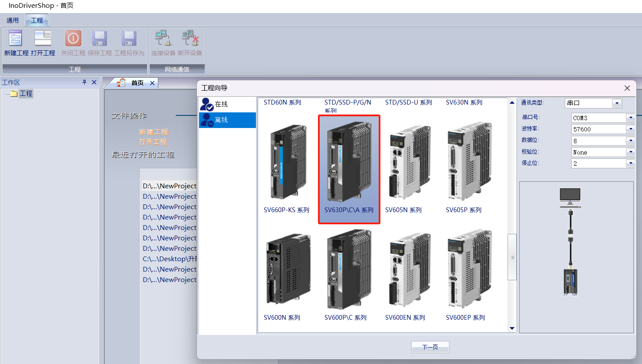The height and width of the screenshot is (364, 642).
Task: Click the 新建工程 toolbar icon
Action: pos(16,39)
